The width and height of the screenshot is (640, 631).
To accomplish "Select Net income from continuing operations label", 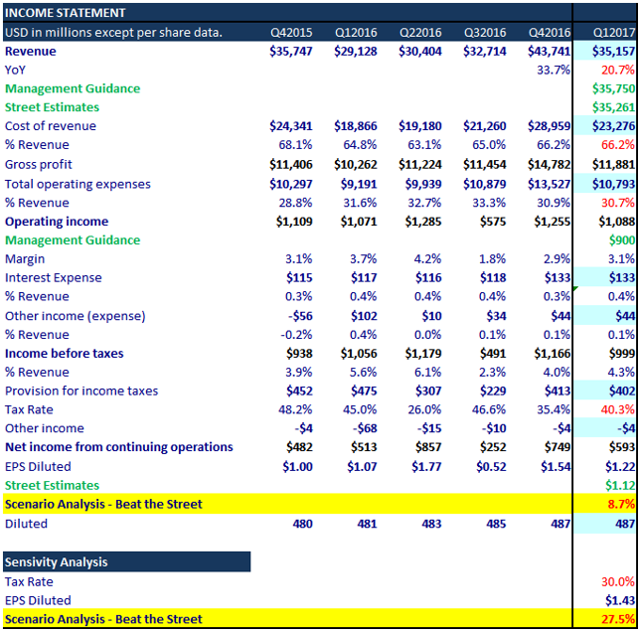I will pos(119,447).
